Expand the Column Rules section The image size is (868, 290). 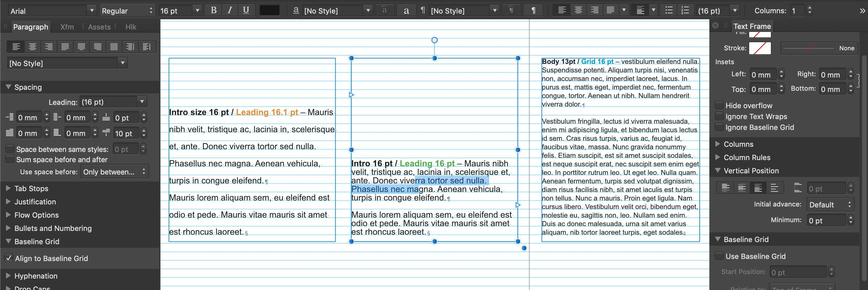(718, 157)
